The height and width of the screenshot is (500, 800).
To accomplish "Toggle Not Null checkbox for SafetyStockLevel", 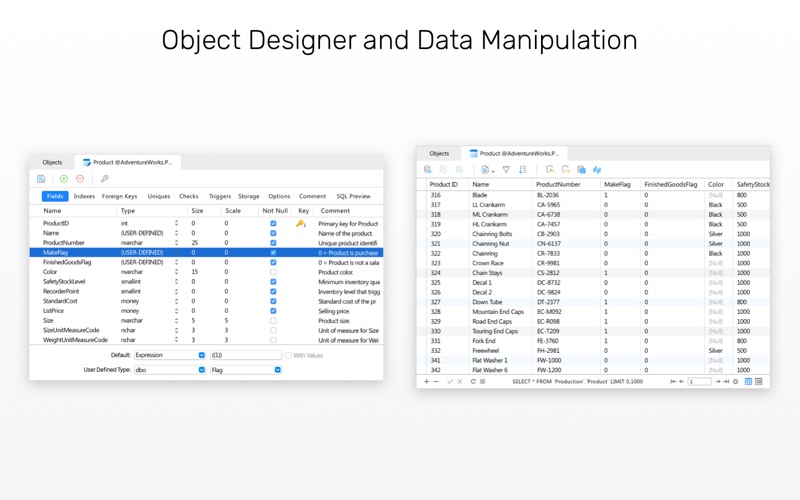I will (273, 282).
